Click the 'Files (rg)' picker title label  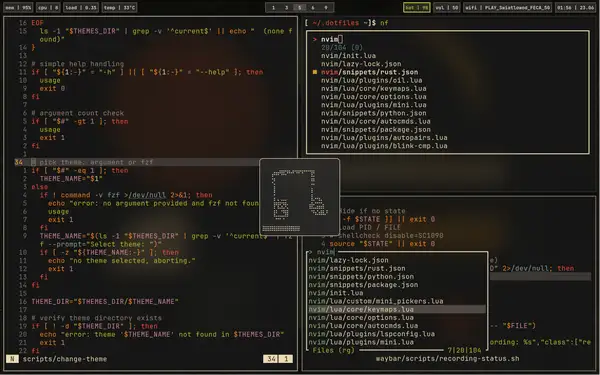334,350
